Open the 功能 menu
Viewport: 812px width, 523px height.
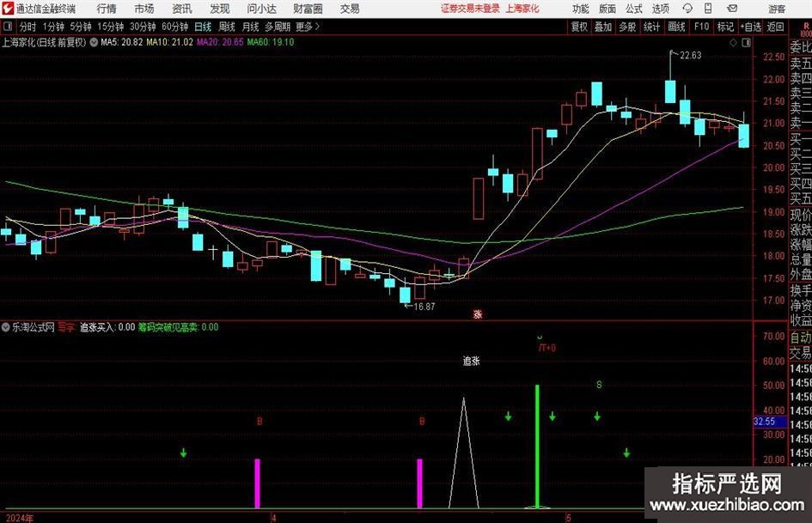coord(581,9)
